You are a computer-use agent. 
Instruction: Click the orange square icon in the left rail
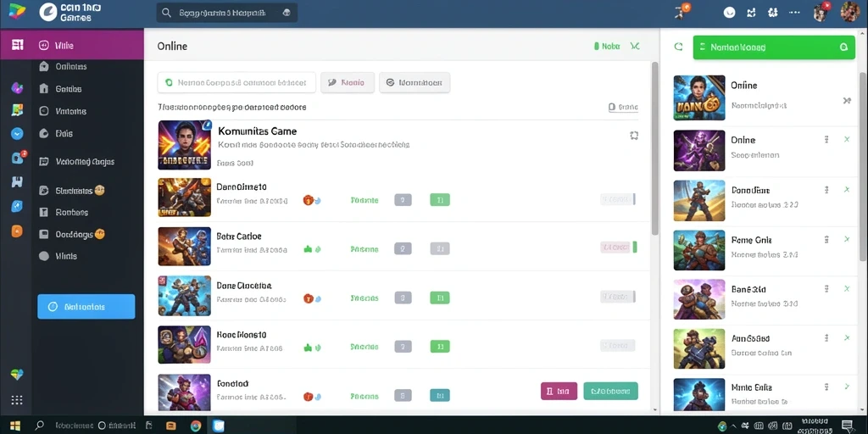[17, 231]
